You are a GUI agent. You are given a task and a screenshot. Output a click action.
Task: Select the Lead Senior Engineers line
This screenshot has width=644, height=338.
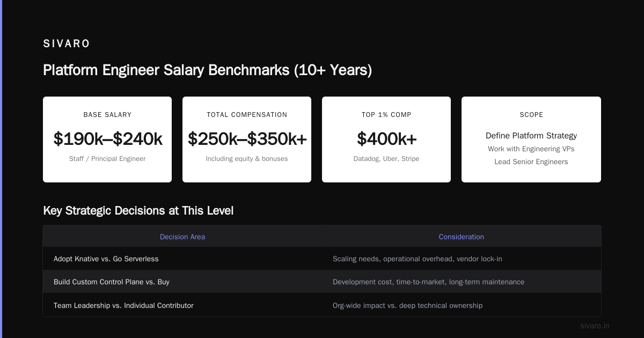coord(531,161)
